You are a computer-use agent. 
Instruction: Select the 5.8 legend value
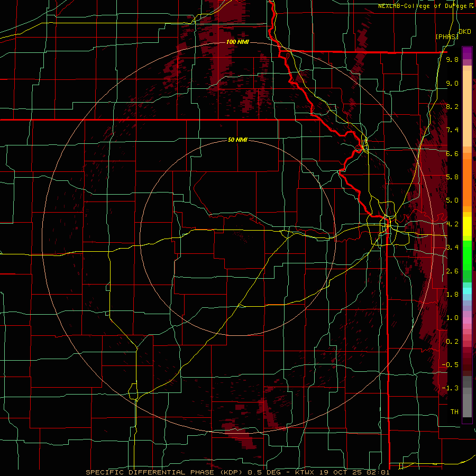[452, 177]
